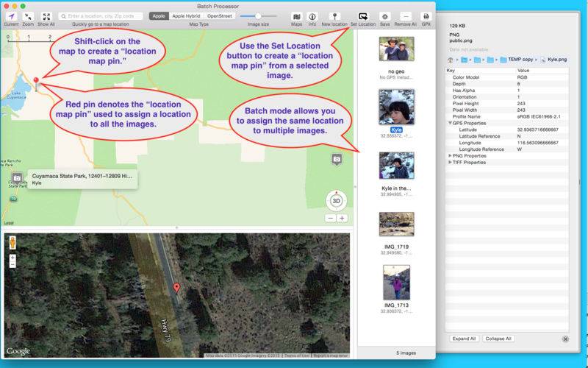
Task: Select the Orientation row
Action: [x=507, y=97]
